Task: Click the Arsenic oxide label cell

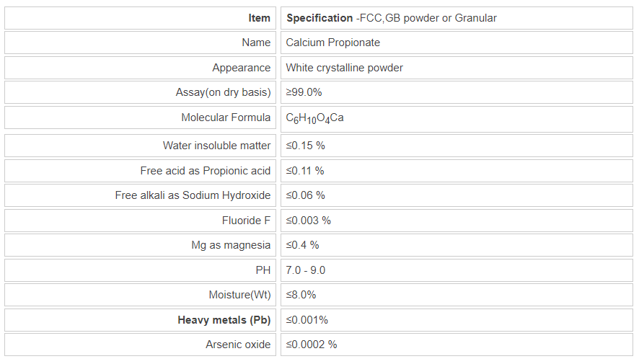Action: tap(238, 345)
